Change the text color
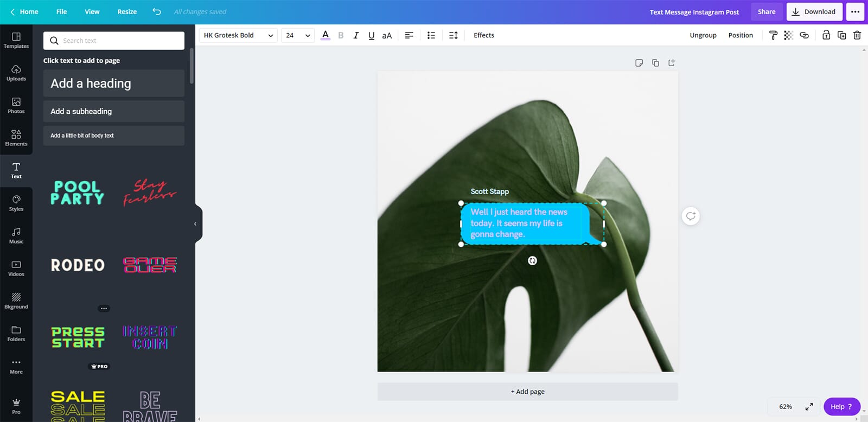This screenshot has width=868, height=422. click(x=325, y=35)
